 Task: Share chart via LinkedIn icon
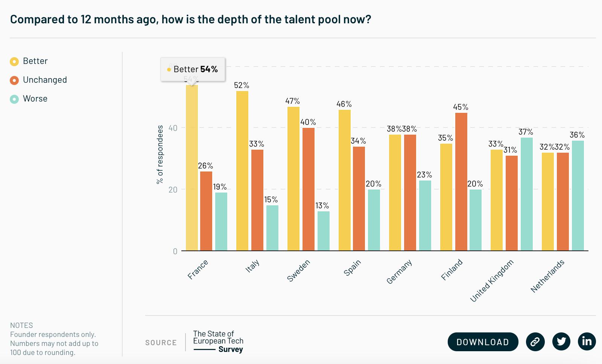point(587,342)
